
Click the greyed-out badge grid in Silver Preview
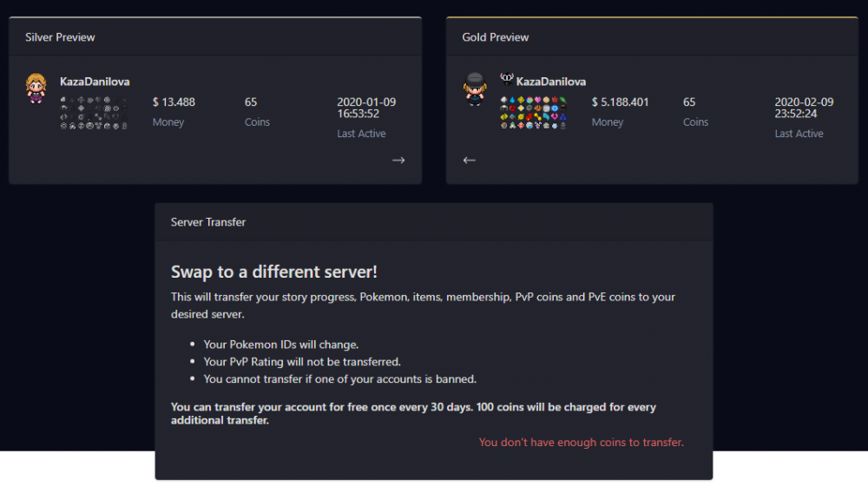tap(94, 114)
